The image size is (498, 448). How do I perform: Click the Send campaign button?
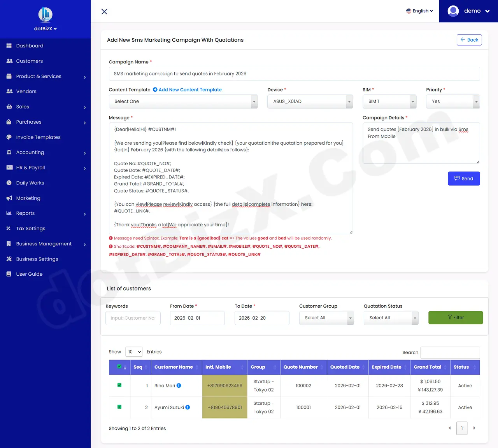464,178
